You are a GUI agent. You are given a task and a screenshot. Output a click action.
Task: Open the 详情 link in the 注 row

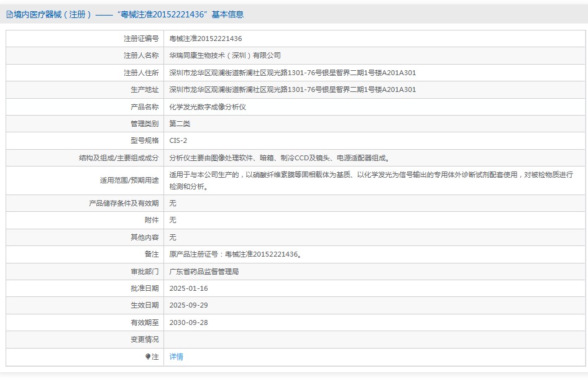[176, 357]
